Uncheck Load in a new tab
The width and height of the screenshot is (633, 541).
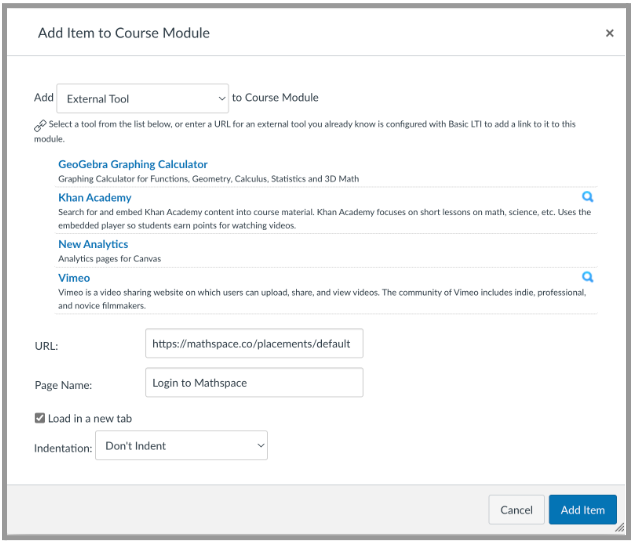[40, 418]
